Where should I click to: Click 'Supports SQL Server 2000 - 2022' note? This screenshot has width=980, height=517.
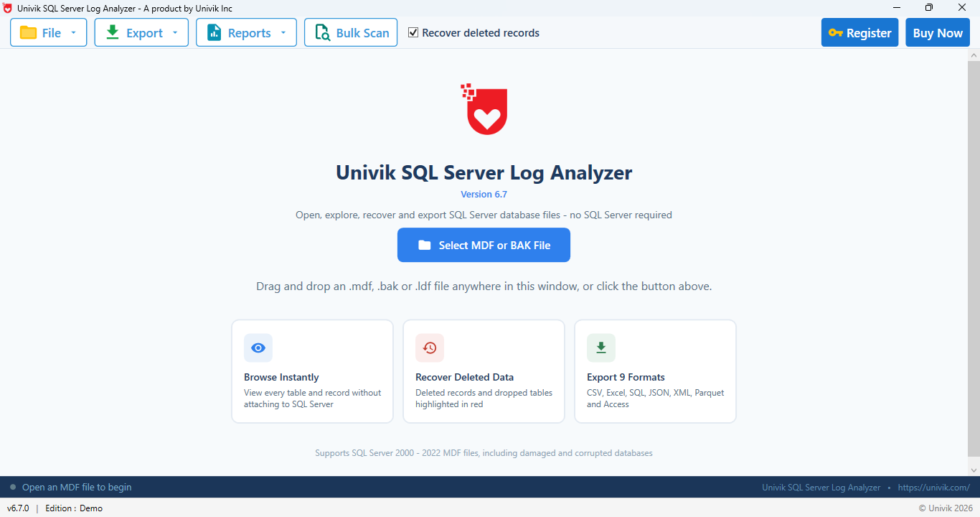coord(484,453)
